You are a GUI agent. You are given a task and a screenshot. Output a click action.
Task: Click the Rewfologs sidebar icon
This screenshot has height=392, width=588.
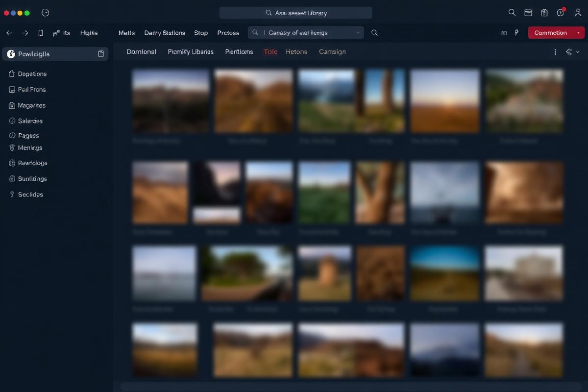coord(12,163)
